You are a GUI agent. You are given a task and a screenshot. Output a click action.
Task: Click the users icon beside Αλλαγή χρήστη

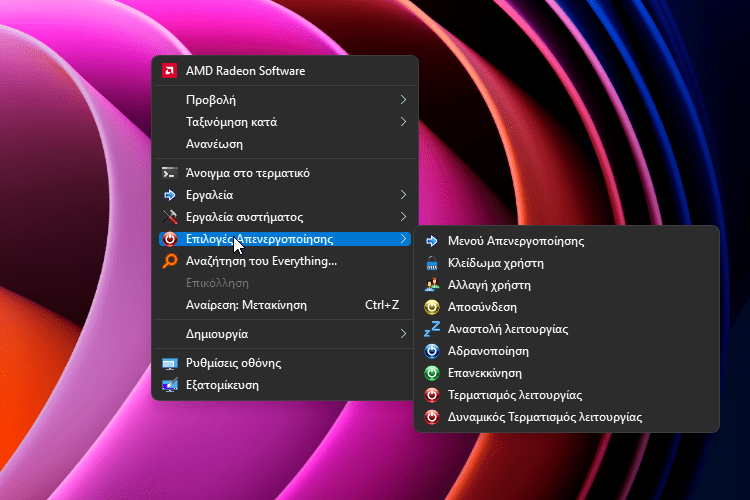coord(431,285)
